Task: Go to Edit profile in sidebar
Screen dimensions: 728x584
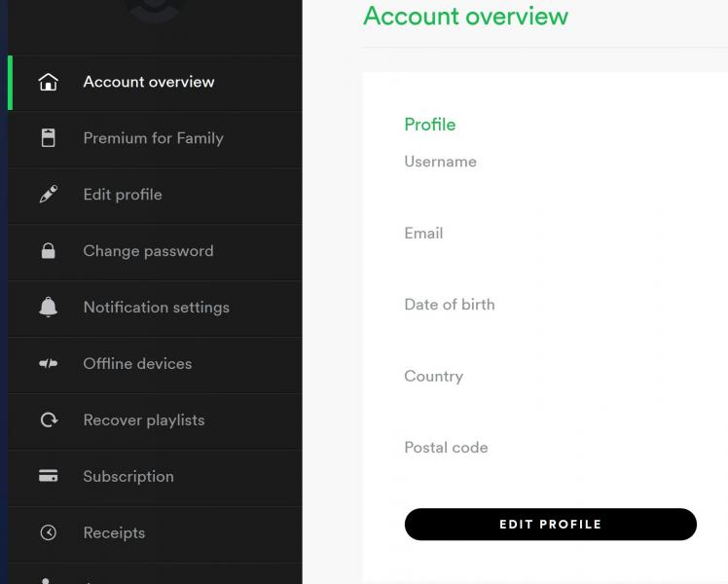Action: click(x=155, y=195)
